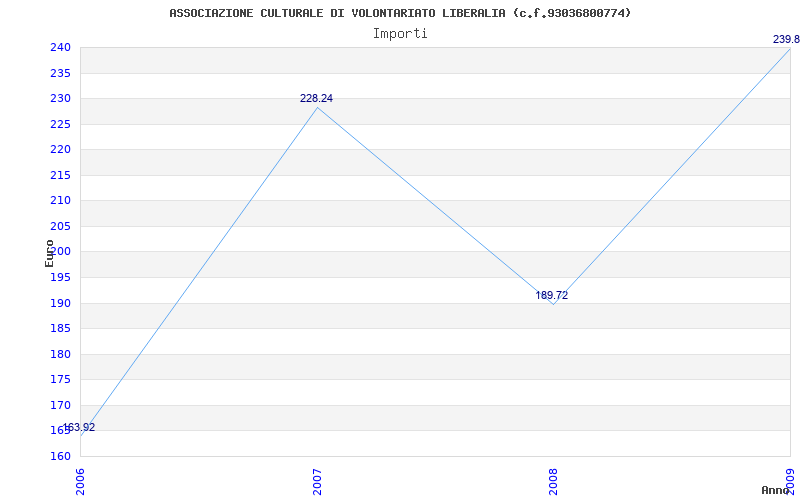Click the 175 y-axis tick label
This screenshot has height=500, width=800.
click(60, 380)
